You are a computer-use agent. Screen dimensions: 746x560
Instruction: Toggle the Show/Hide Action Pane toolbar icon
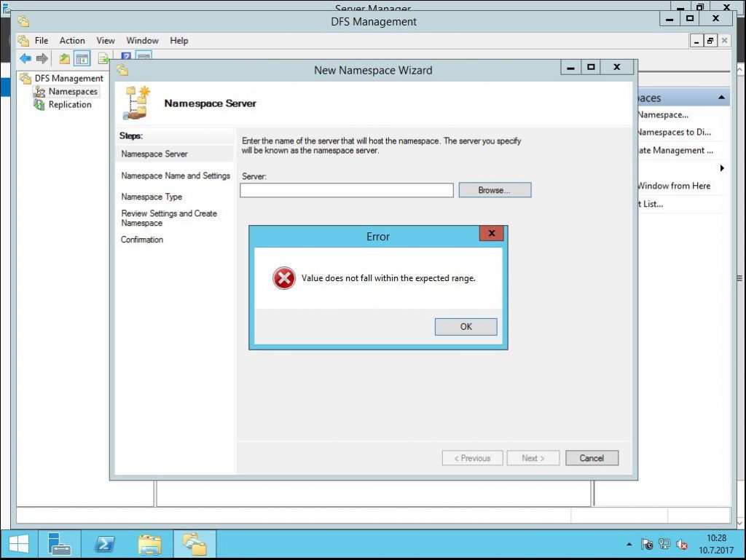(x=144, y=55)
